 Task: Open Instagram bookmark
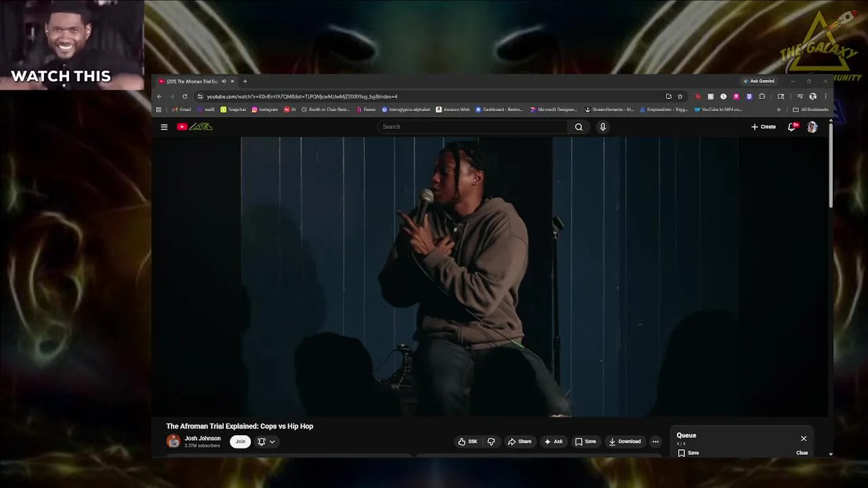pyautogui.click(x=265, y=110)
